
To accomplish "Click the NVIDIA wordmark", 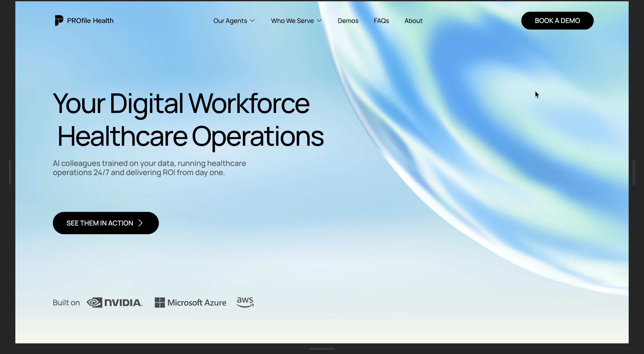I will click(x=123, y=303).
